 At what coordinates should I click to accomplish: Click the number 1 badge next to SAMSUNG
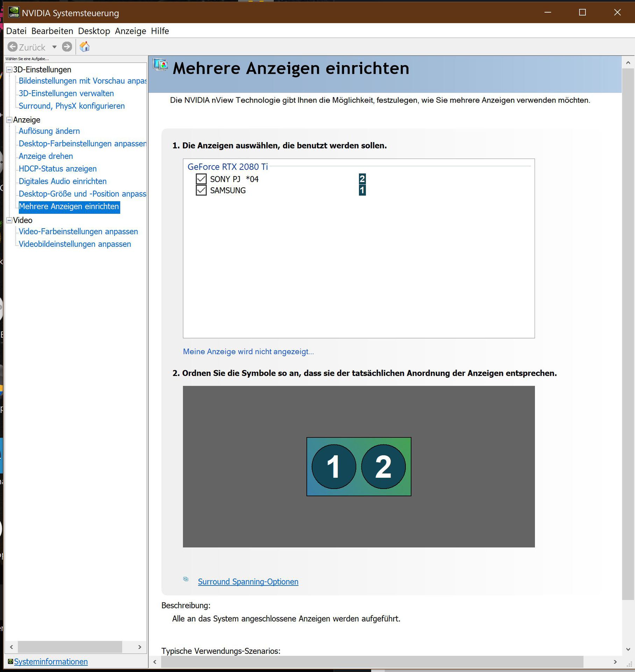coord(362,190)
